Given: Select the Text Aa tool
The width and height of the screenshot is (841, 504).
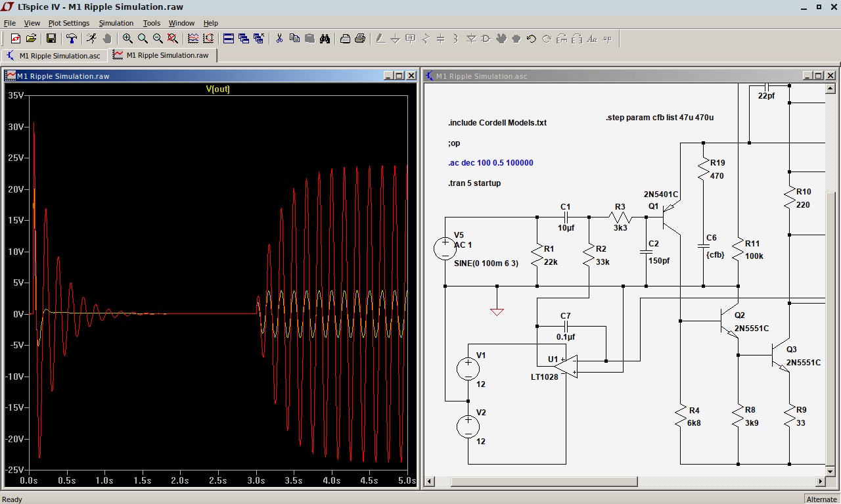Looking at the screenshot, I should pos(592,39).
